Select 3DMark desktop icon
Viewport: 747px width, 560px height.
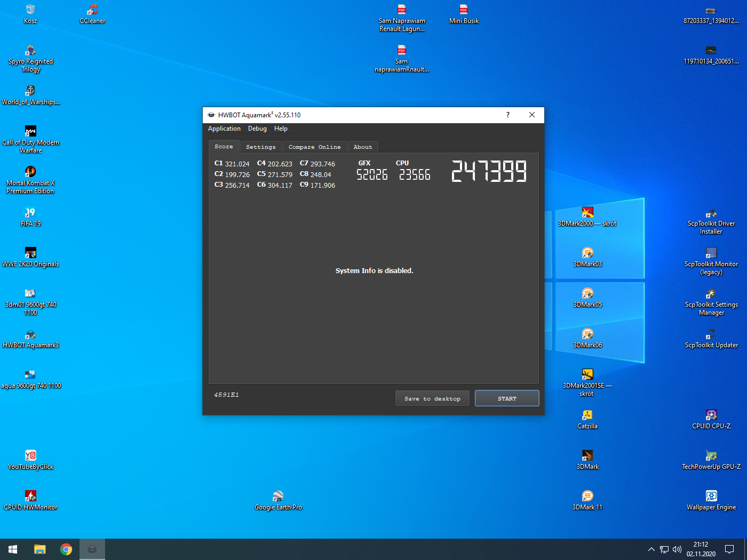[587, 460]
